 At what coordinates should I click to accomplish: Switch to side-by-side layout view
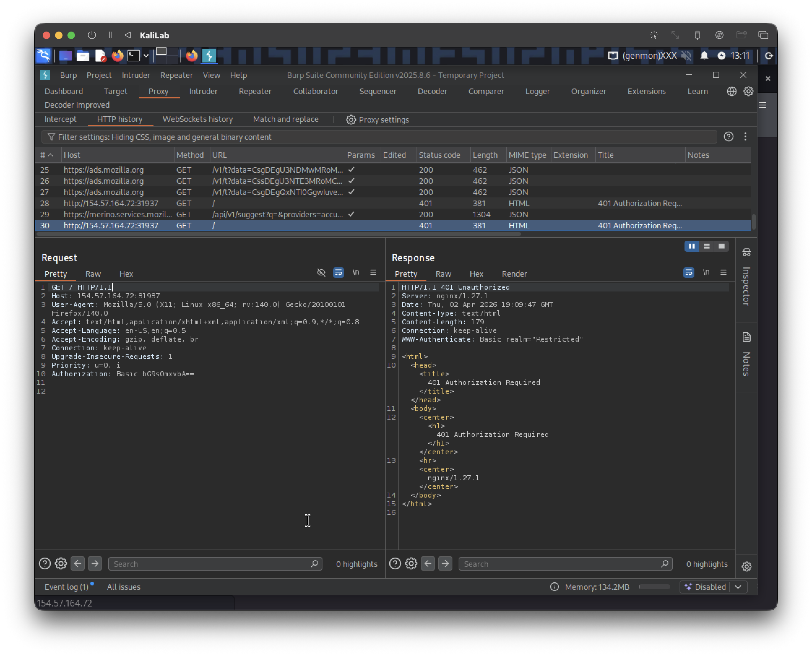point(692,246)
